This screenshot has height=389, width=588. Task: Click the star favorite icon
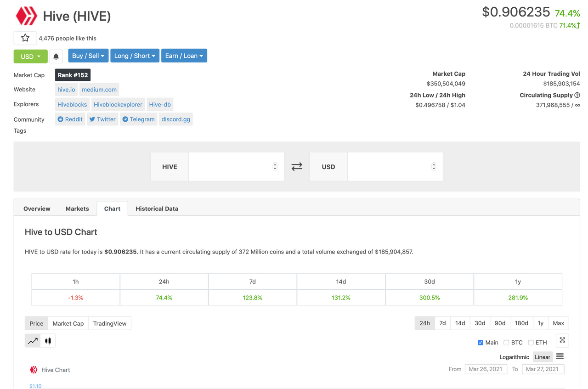(x=25, y=38)
